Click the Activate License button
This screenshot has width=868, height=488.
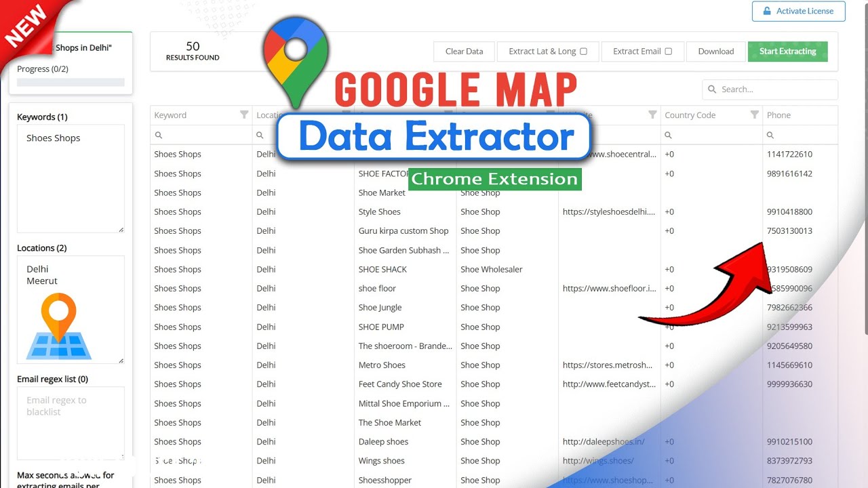[798, 11]
